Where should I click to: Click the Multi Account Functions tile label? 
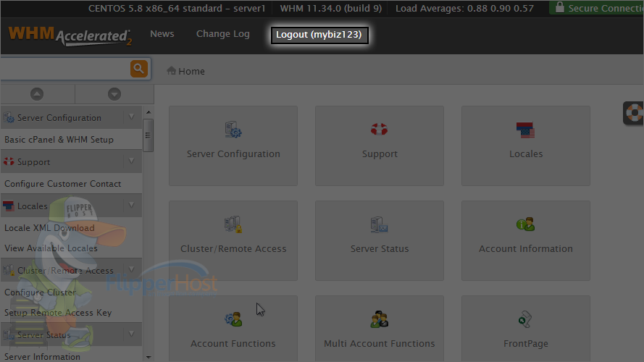379,343
